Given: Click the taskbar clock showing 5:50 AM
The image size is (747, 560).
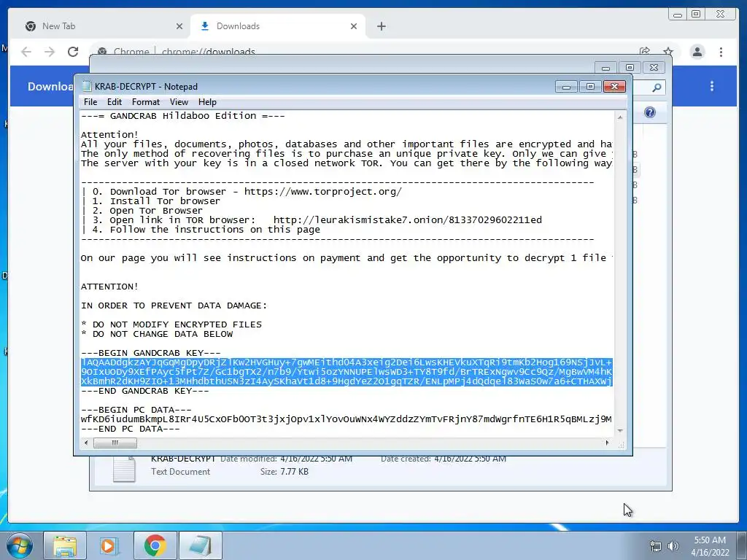Looking at the screenshot, I should pos(710,546).
